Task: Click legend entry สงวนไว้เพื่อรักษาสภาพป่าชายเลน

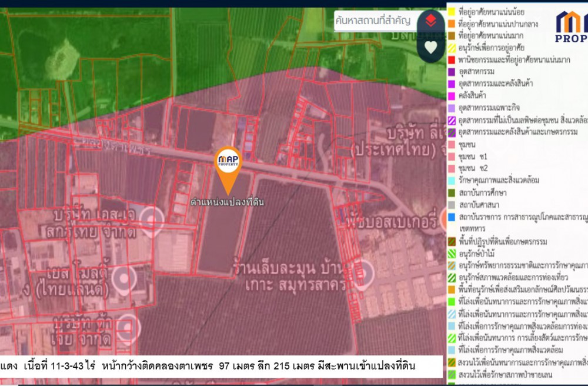Action: [505, 375]
